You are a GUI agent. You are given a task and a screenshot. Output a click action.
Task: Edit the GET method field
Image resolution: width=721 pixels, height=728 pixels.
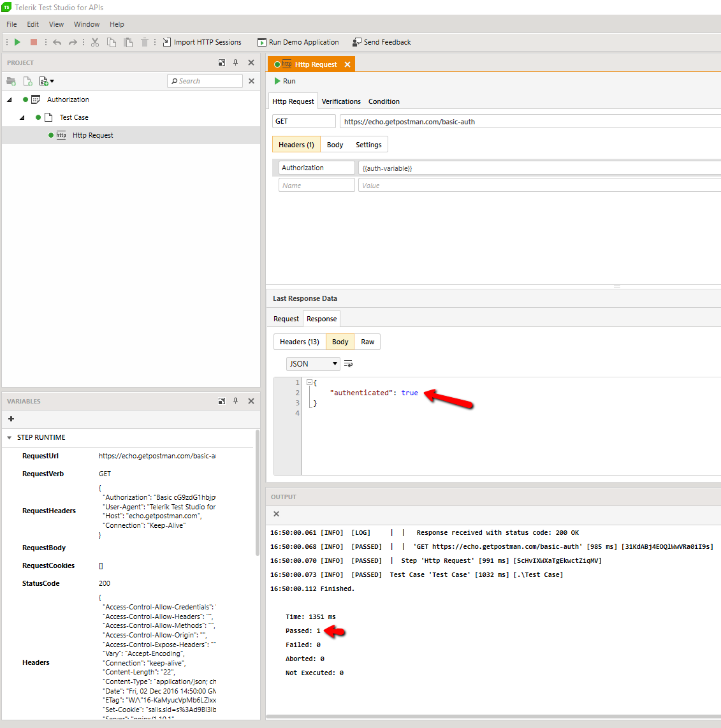pyautogui.click(x=303, y=121)
